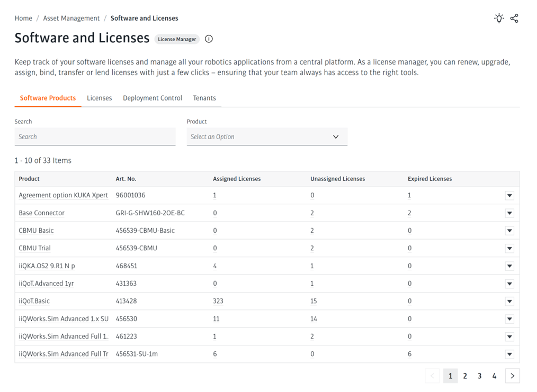Expand the Base Connector row arrow
Screen dimensions: 537x392
(509, 213)
